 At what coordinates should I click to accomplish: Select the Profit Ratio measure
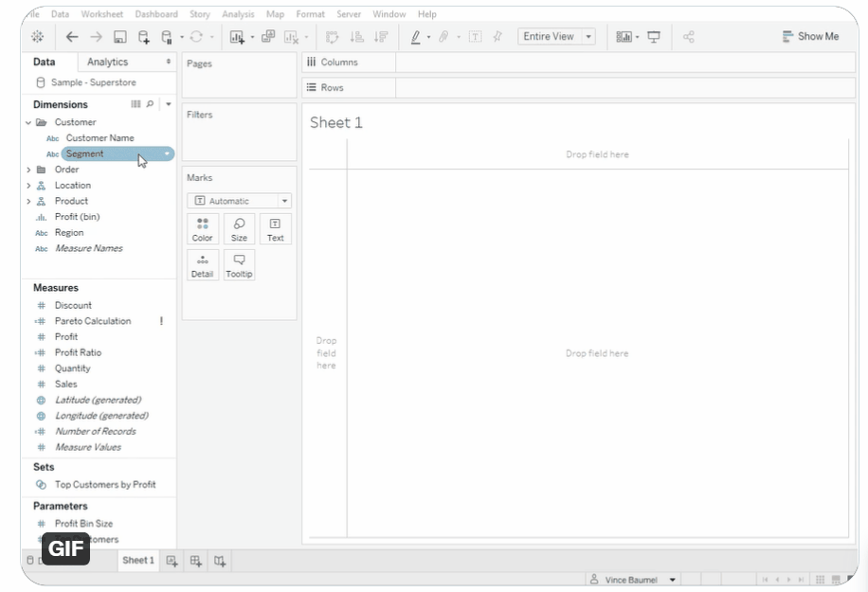pos(78,352)
